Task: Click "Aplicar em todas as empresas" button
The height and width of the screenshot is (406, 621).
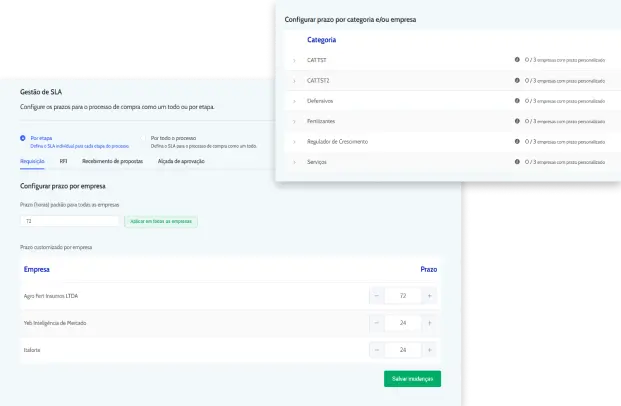Action: (160, 221)
